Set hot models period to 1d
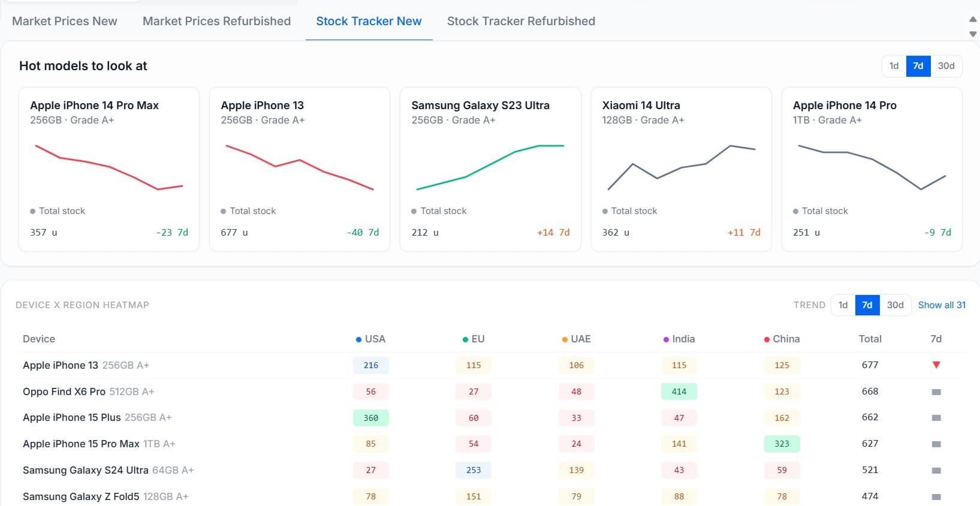Image resolution: width=980 pixels, height=506 pixels. coord(894,66)
